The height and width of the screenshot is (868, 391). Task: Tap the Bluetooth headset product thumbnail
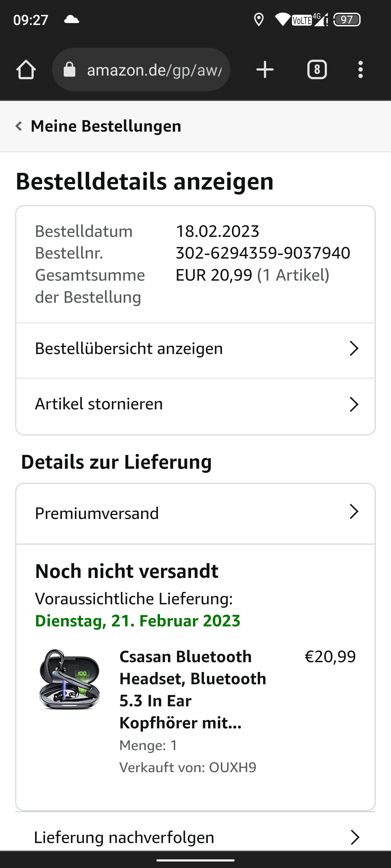(70, 679)
